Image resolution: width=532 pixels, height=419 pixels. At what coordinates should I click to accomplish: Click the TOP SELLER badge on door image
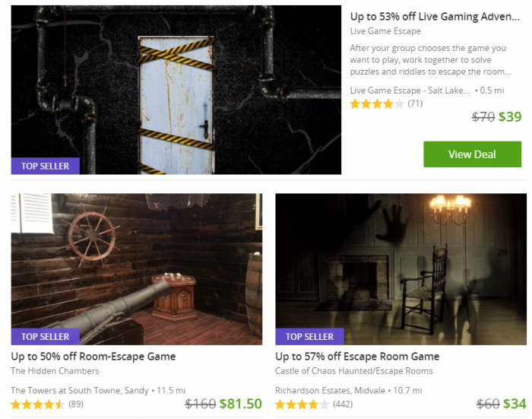[x=45, y=166]
